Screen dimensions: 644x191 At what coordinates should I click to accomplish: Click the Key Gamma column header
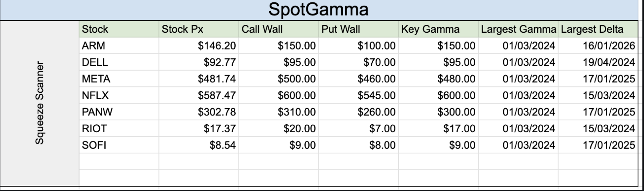(x=438, y=29)
